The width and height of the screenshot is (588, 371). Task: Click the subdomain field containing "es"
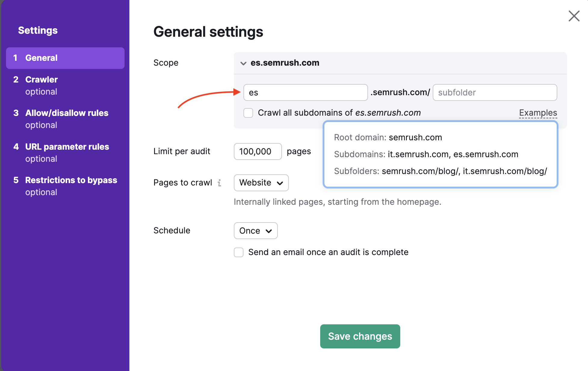(305, 92)
